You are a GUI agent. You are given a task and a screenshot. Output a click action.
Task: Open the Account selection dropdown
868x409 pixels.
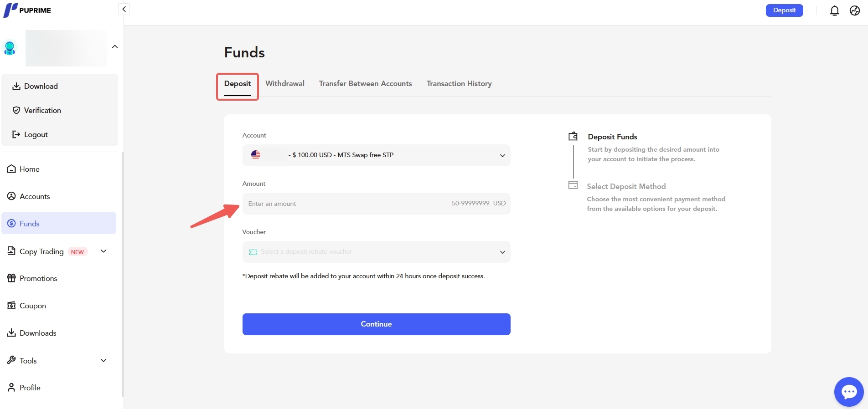(x=376, y=155)
